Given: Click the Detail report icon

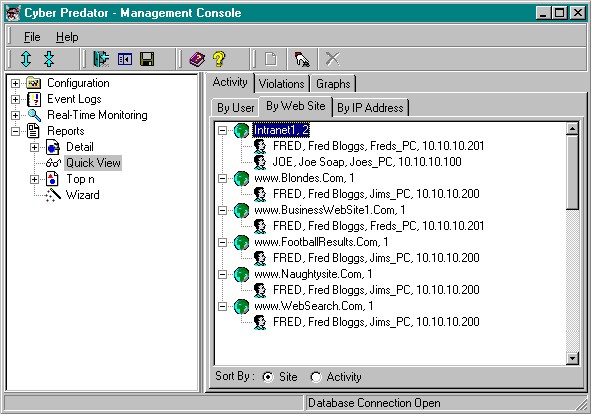Looking at the screenshot, I should click(x=53, y=147).
